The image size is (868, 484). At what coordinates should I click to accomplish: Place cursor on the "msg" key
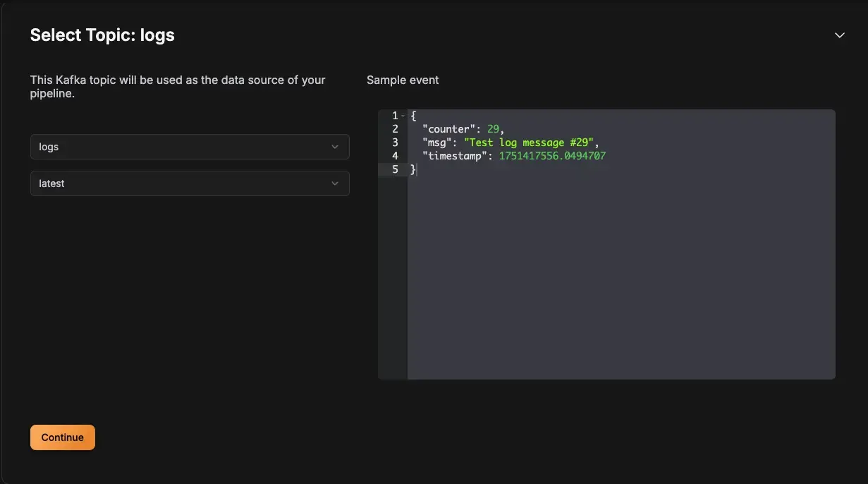pyautogui.click(x=437, y=142)
